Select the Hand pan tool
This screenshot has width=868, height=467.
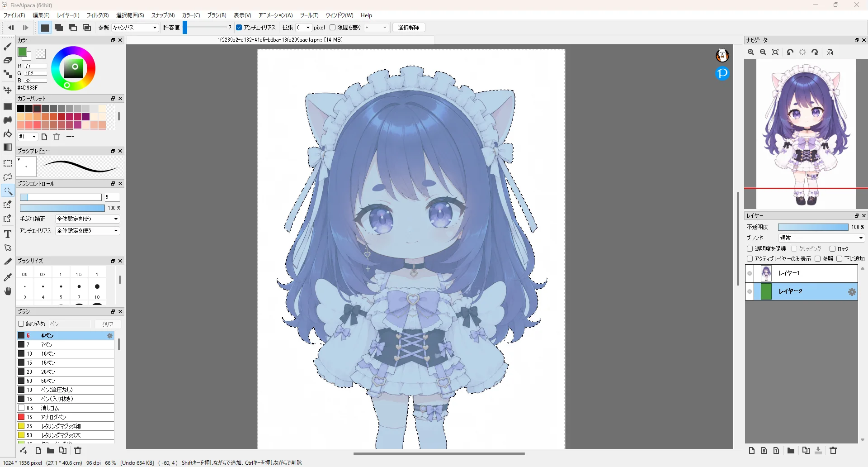8,291
